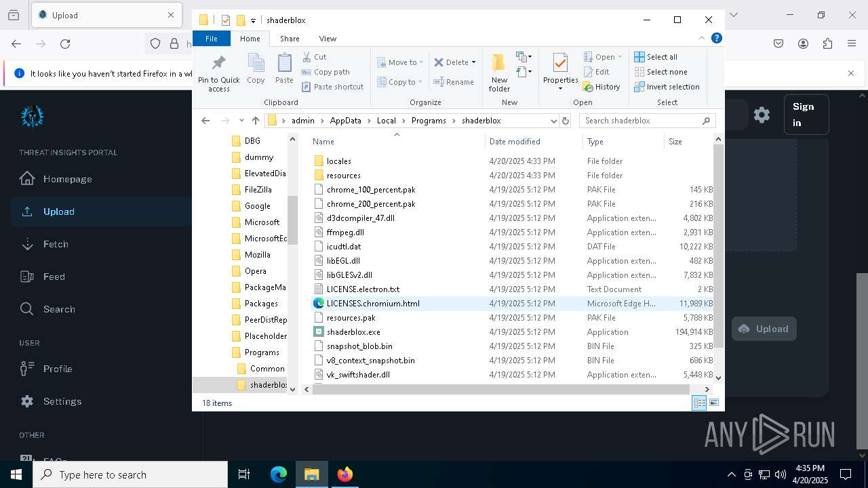Open Move to dropdown
The image size is (868, 488).
coord(400,62)
